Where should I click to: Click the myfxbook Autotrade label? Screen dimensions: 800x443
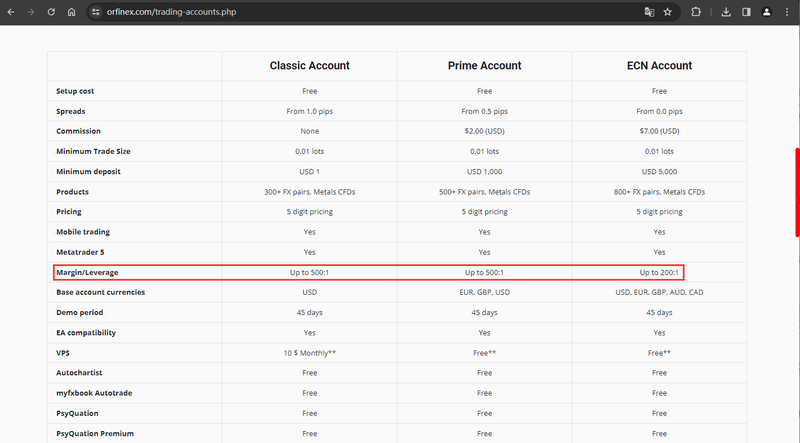[x=94, y=393]
